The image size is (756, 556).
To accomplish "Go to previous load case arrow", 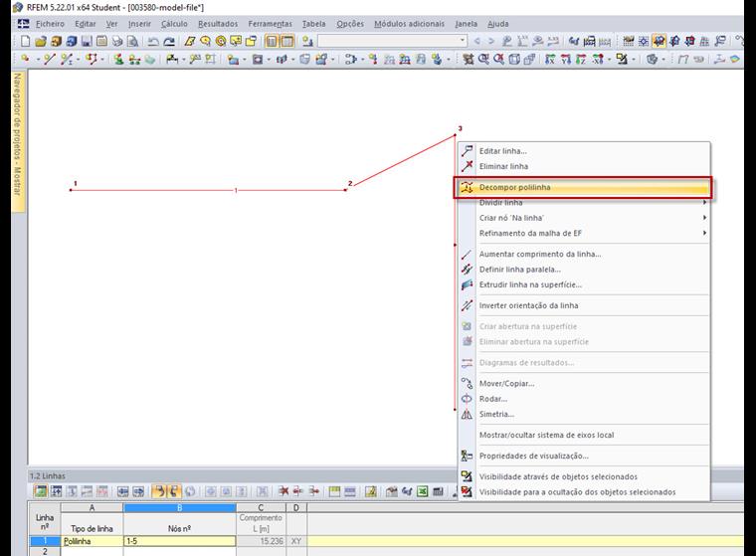I will (477, 42).
